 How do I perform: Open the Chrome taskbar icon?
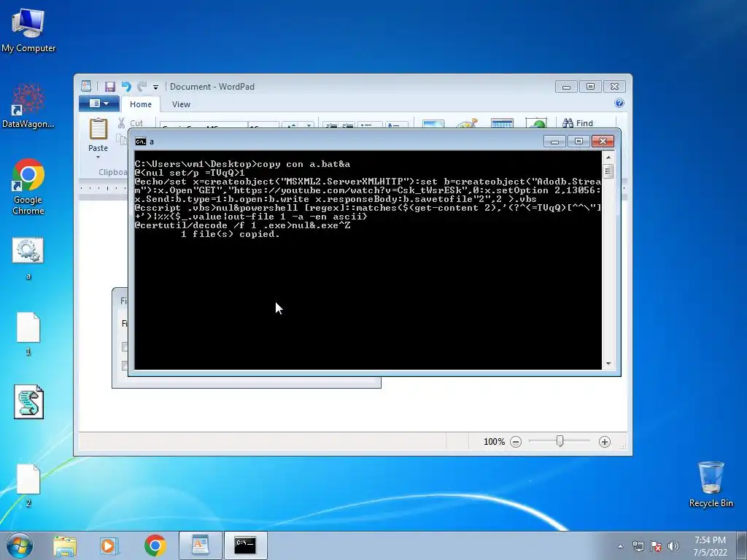pos(155,545)
